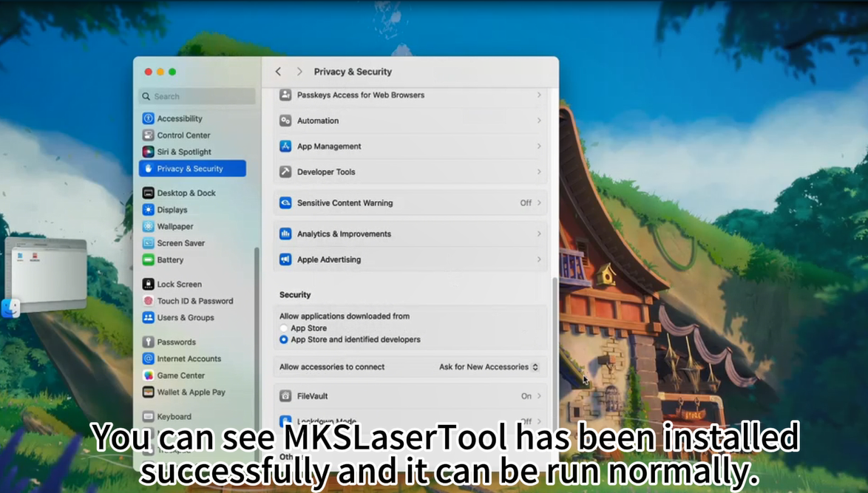Click the Users & Groups icon

coord(148,318)
